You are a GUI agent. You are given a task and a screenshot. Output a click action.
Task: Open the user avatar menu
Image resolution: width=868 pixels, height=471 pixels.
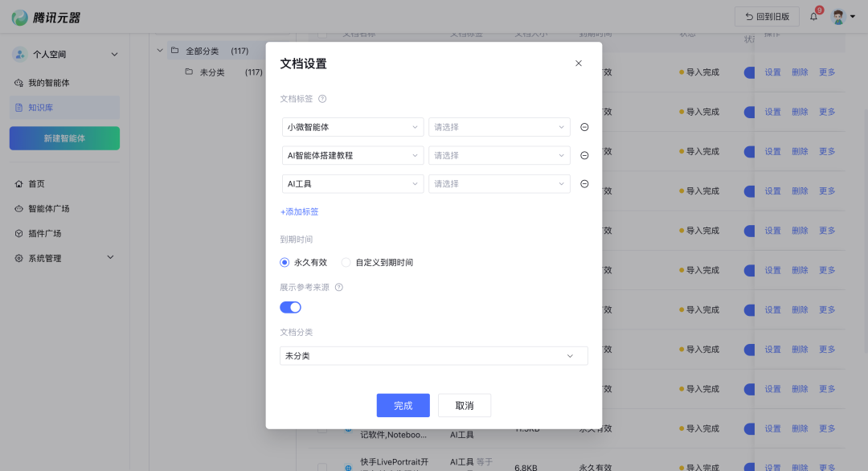tap(843, 17)
